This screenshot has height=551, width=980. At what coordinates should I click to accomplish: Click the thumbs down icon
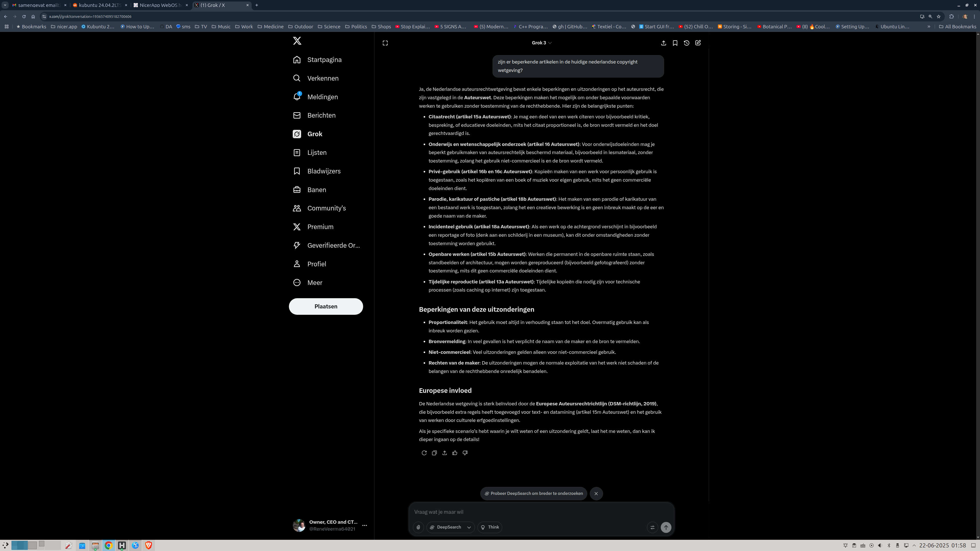465,453
